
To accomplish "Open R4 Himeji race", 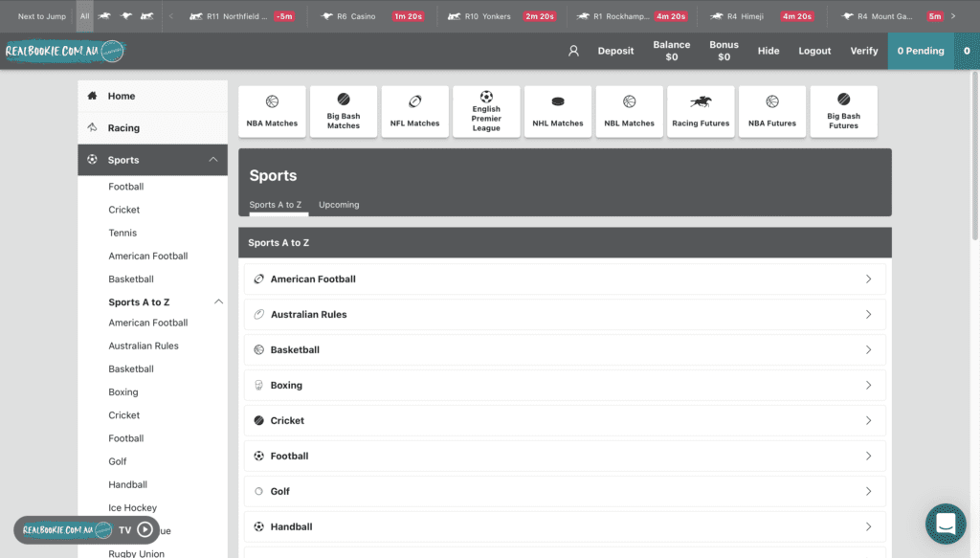I will click(x=761, y=16).
